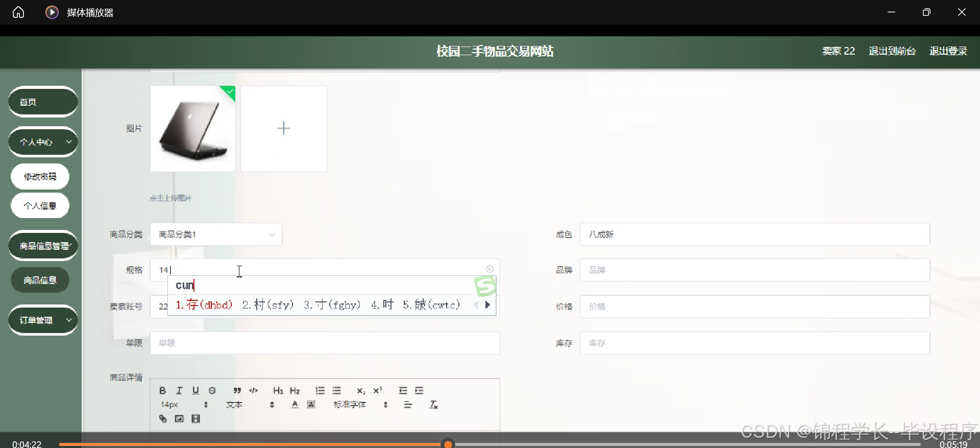The image size is (980, 448).
Task: Open the 文本 paragraph style dropdown
Action: [250, 405]
